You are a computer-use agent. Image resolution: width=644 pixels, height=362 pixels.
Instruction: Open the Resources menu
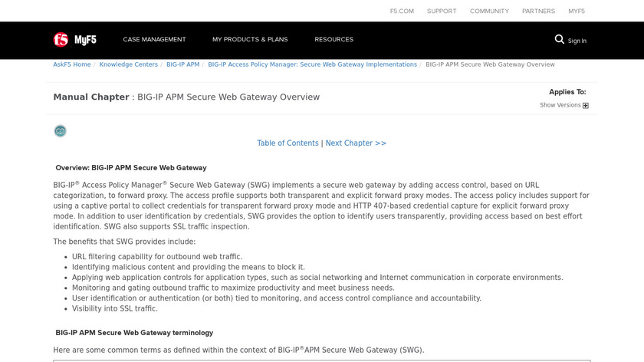(333, 40)
